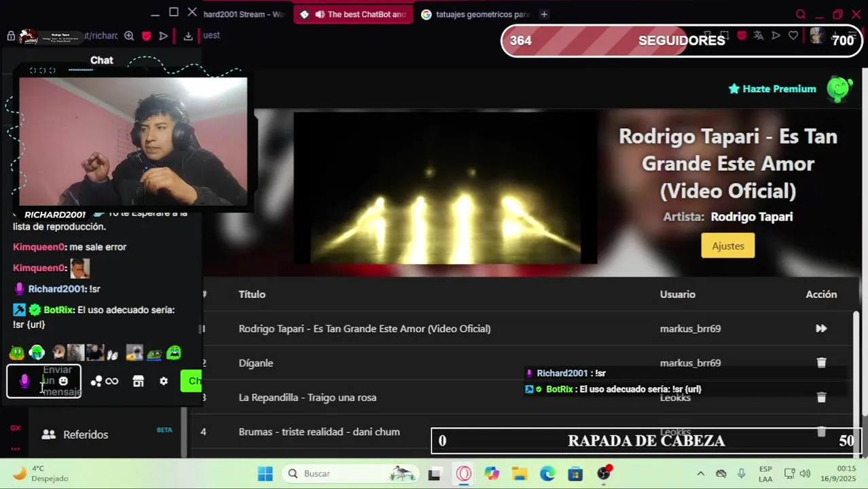Select the crying green emote at row end
Image resolution: width=868 pixels, height=489 pixels.
[x=174, y=352]
